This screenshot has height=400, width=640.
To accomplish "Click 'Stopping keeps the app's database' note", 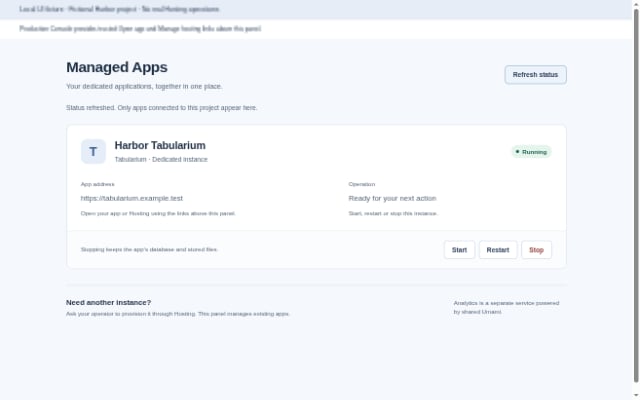I will pos(149,249).
